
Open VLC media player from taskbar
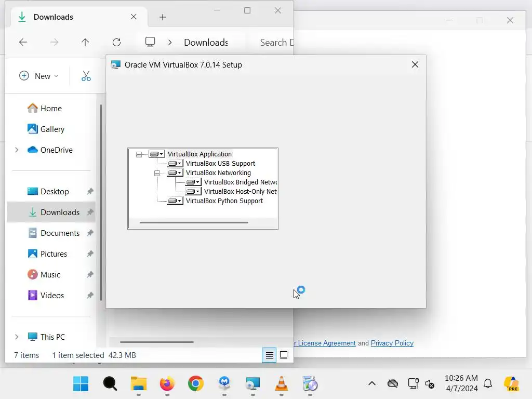coord(281,384)
